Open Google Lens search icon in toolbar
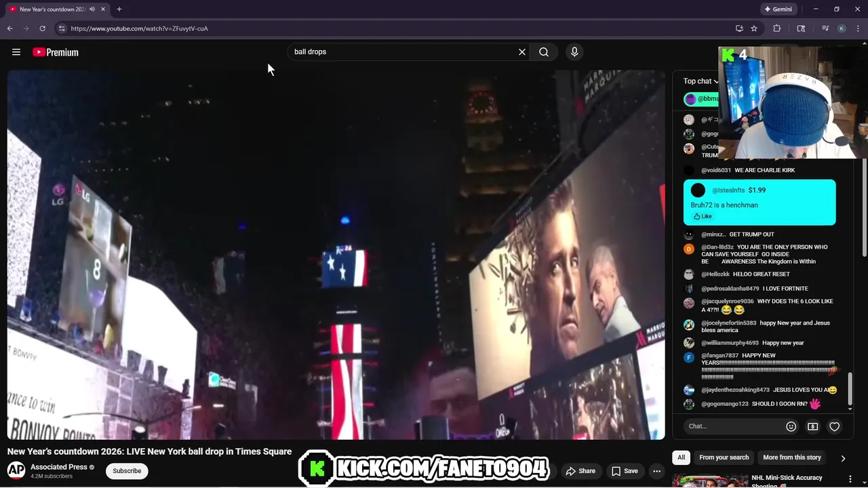 (801, 28)
